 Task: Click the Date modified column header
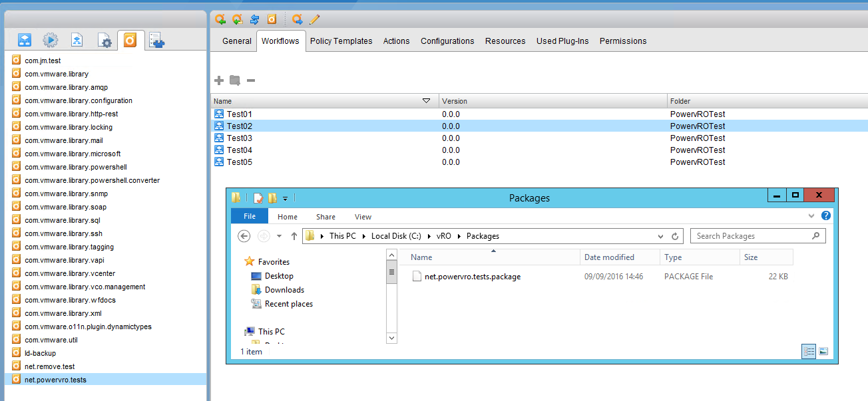(x=620, y=257)
